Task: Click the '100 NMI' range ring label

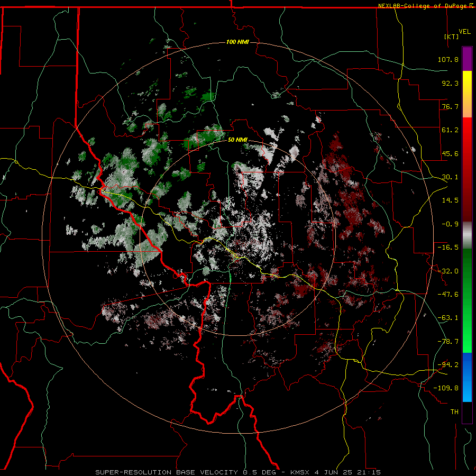Action: pos(237,42)
